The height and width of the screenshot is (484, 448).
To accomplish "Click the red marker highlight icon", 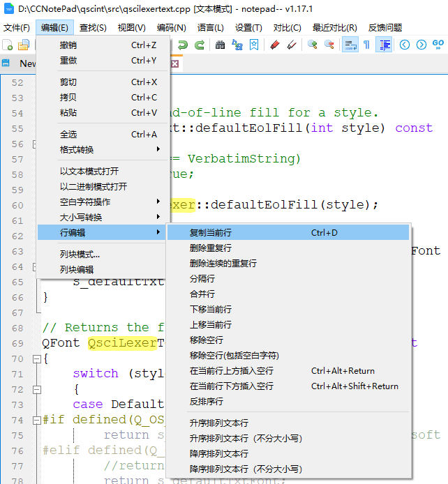I will pyautogui.click(x=275, y=45).
